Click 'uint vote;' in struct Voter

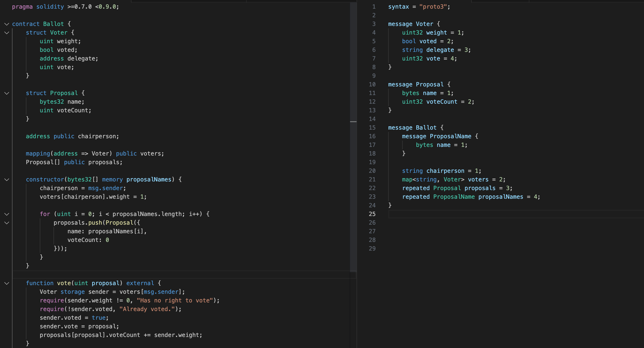[x=57, y=67]
